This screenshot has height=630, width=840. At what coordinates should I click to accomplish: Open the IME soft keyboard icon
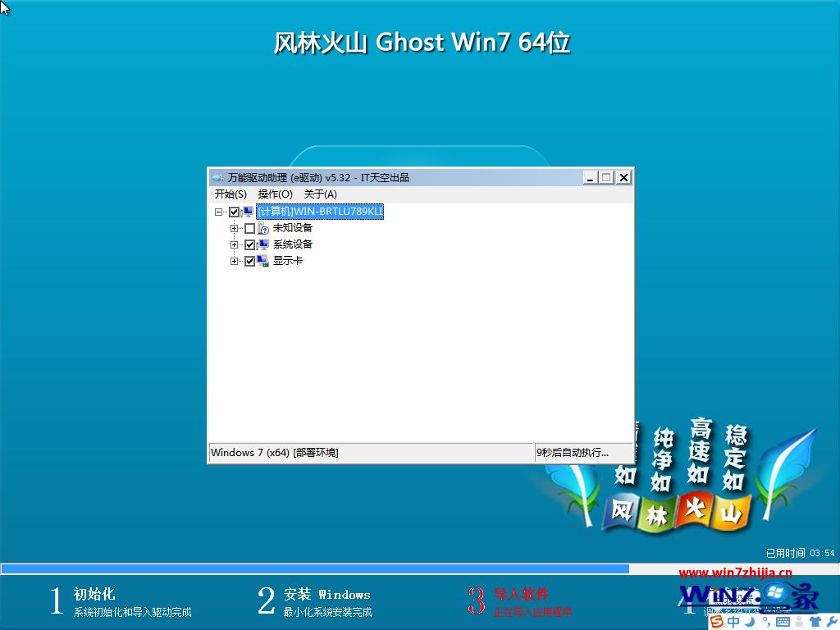[x=782, y=621]
